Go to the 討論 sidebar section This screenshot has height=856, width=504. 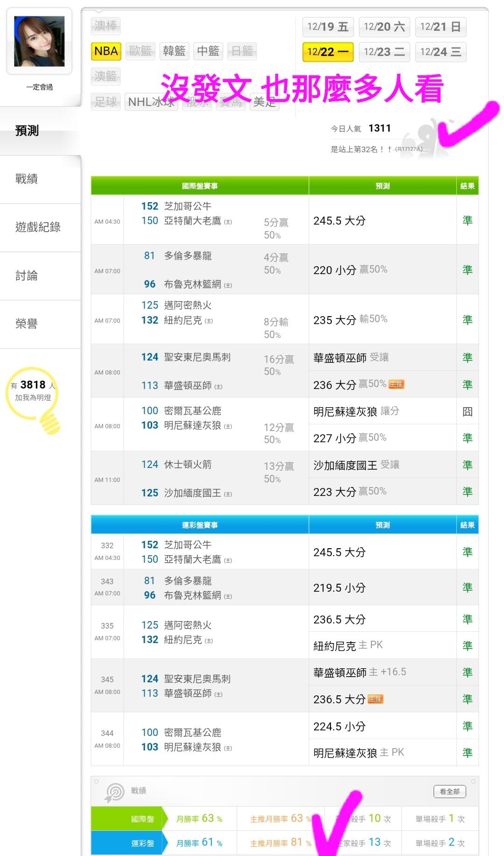[x=27, y=276]
